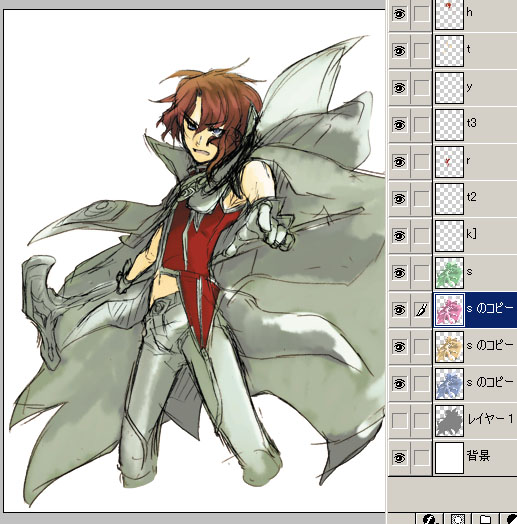
Task: Tick the link box beside t3
Action: point(421,125)
